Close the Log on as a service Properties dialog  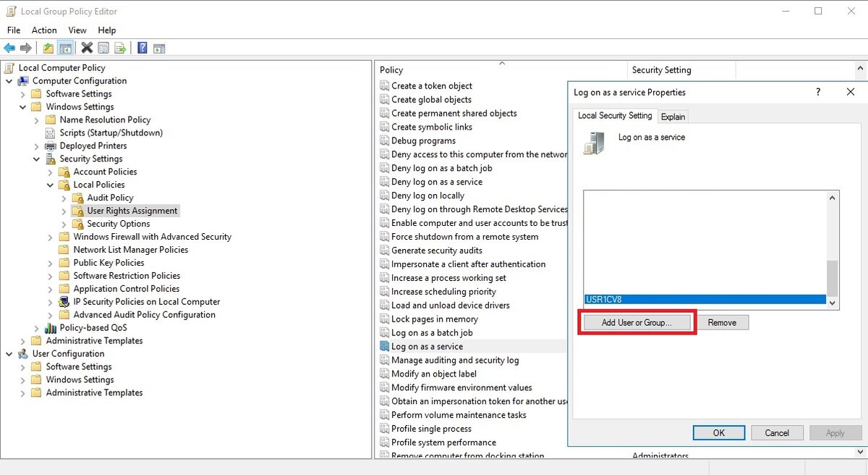point(851,92)
